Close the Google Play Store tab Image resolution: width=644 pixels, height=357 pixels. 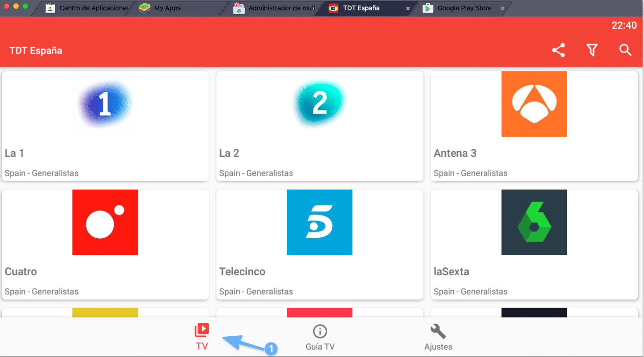(503, 8)
